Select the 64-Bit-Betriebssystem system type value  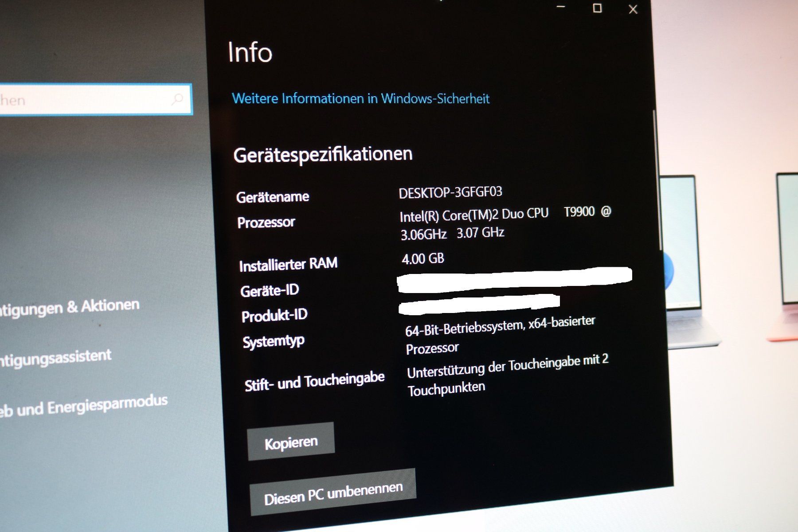point(500,334)
